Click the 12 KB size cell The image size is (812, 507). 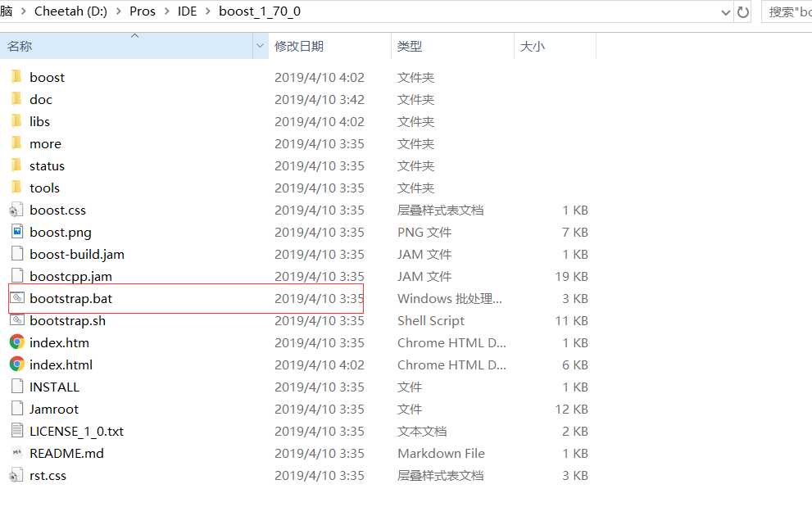pyautogui.click(x=571, y=409)
